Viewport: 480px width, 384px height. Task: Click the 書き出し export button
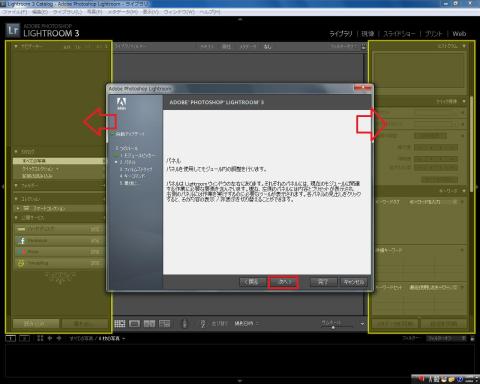(85, 323)
